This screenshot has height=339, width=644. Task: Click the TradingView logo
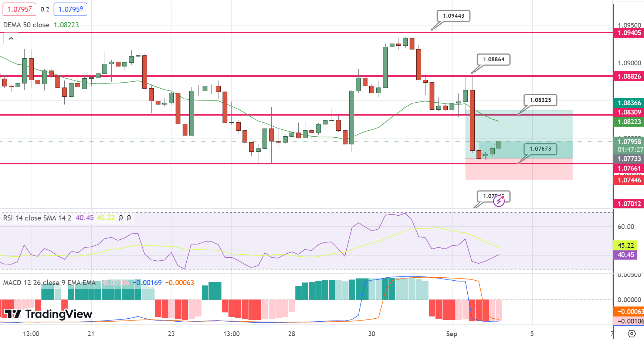[48, 314]
